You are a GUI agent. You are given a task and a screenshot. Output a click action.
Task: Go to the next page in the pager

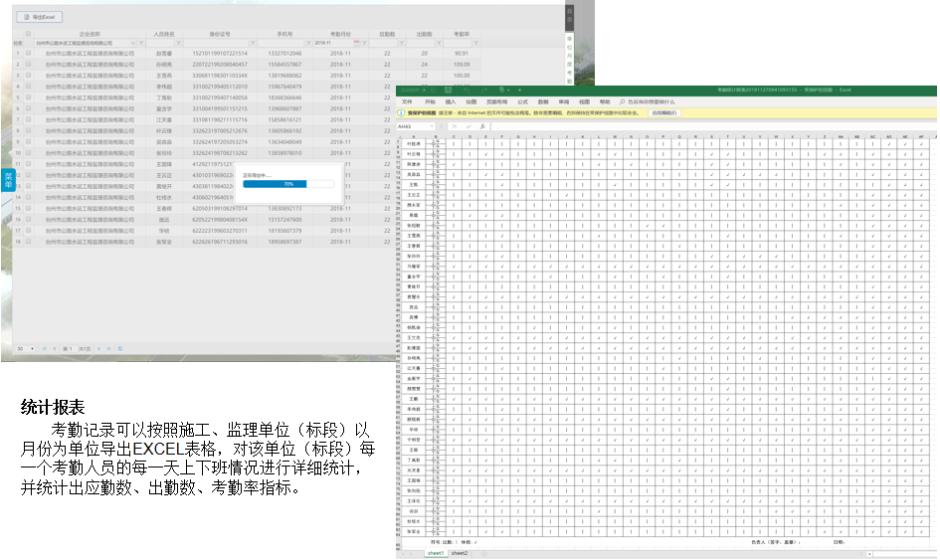pyautogui.click(x=100, y=349)
